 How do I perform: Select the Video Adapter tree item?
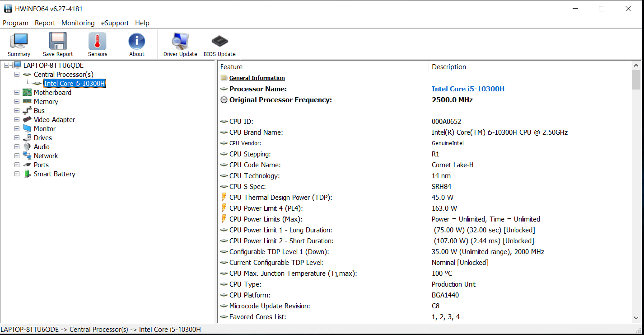[54, 120]
